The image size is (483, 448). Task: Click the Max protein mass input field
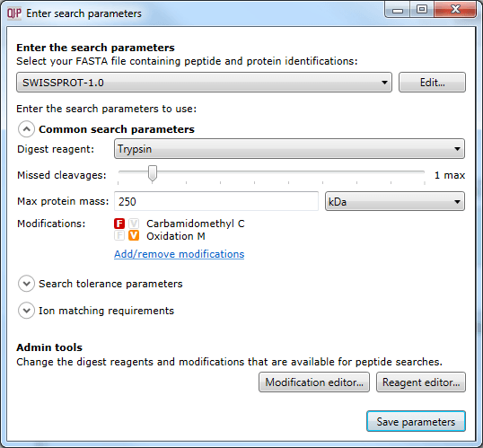[x=216, y=201]
